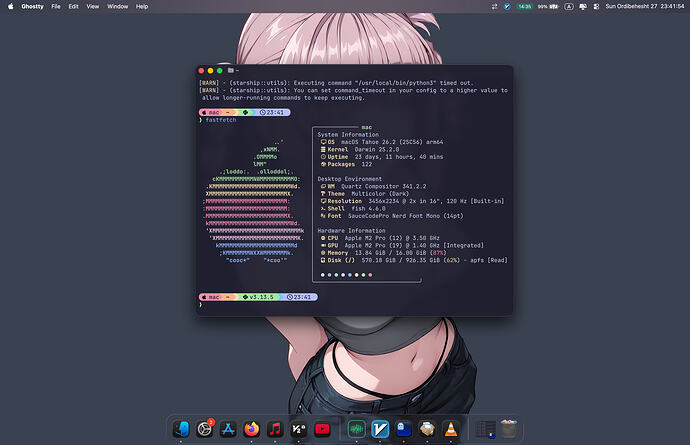This screenshot has height=445, width=690.
Task: Launch VLC from the Dock
Action: [451, 429]
